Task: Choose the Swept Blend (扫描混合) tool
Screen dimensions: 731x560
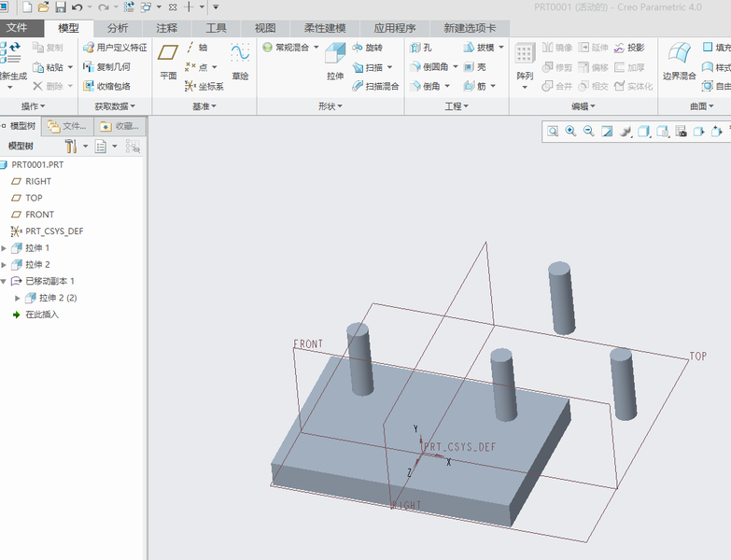Action: (375, 86)
